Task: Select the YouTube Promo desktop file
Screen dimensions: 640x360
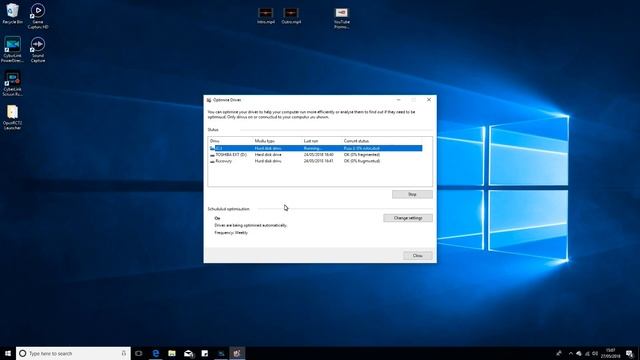Action: (x=342, y=18)
